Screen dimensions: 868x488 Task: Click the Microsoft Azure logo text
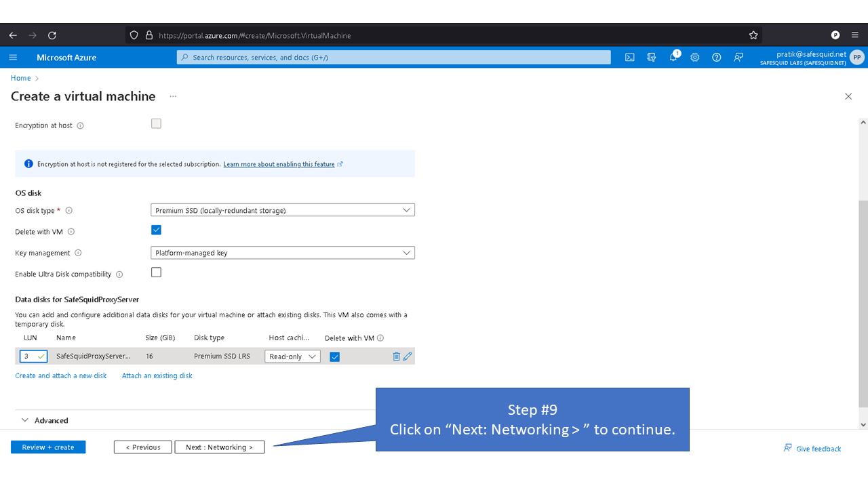coord(66,58)
